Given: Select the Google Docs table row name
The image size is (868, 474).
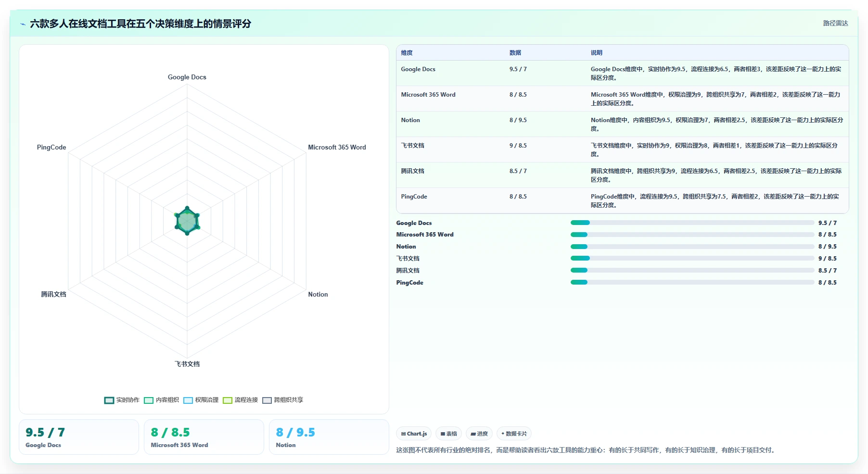Looking at the screenshot, I should [x=418, y=69].
